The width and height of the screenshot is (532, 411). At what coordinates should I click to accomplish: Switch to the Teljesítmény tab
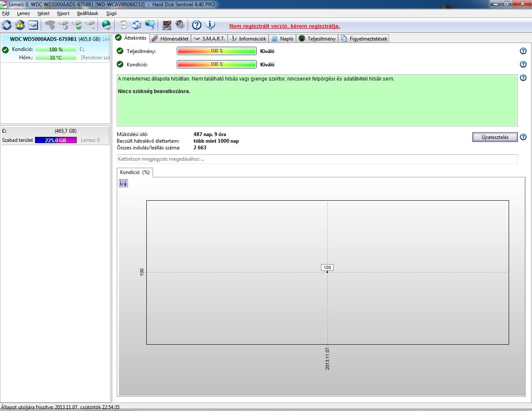tap(317, 38)
